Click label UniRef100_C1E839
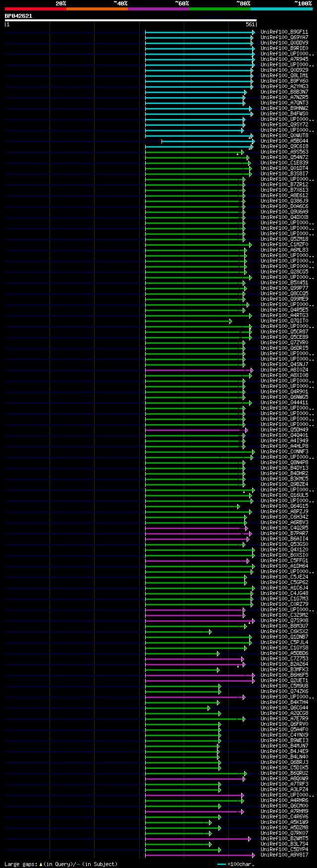 pyautogui.click(x=284, y=163)
